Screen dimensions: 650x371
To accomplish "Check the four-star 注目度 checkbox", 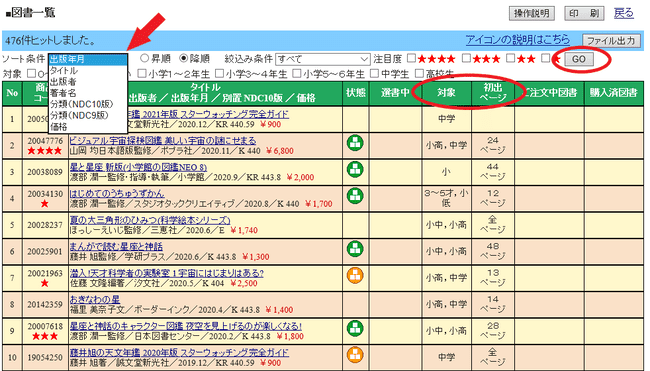I will 411,58.
